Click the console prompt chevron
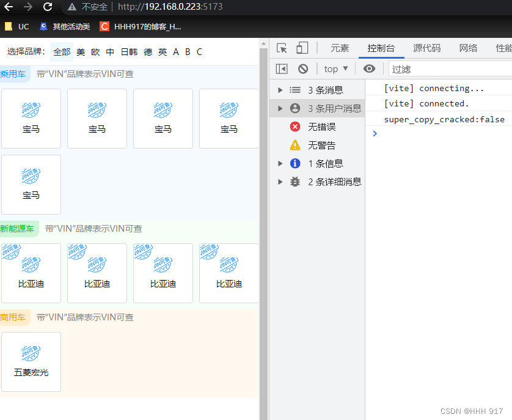Screen dimensions: 512x420 pos(375,133)
